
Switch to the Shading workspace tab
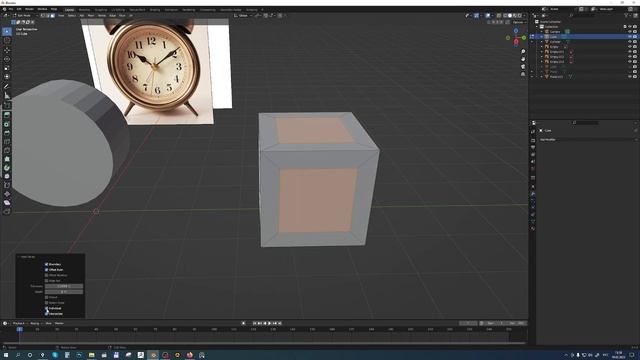[155, 9]
